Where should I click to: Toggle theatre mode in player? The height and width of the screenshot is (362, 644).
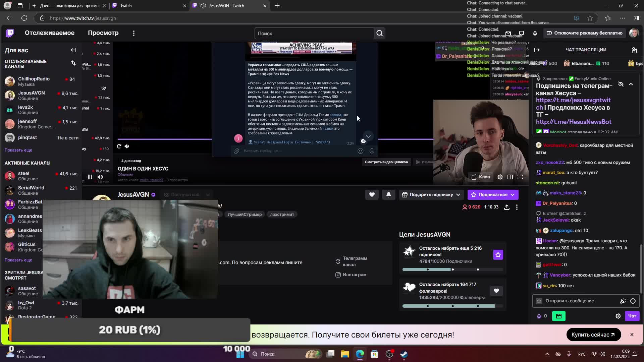click(510, 177)
